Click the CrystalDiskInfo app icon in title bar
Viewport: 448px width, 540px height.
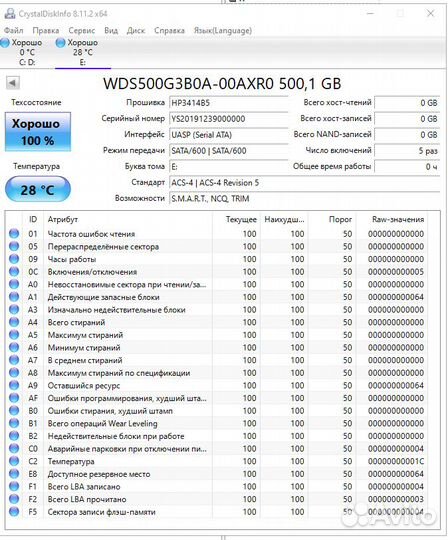(10, 13)
